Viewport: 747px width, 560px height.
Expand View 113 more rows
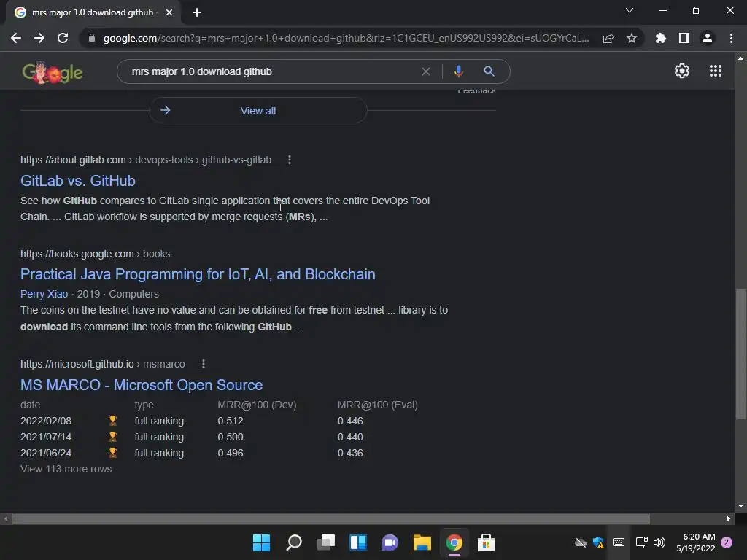pyautogui.click(x=66, y=469)
